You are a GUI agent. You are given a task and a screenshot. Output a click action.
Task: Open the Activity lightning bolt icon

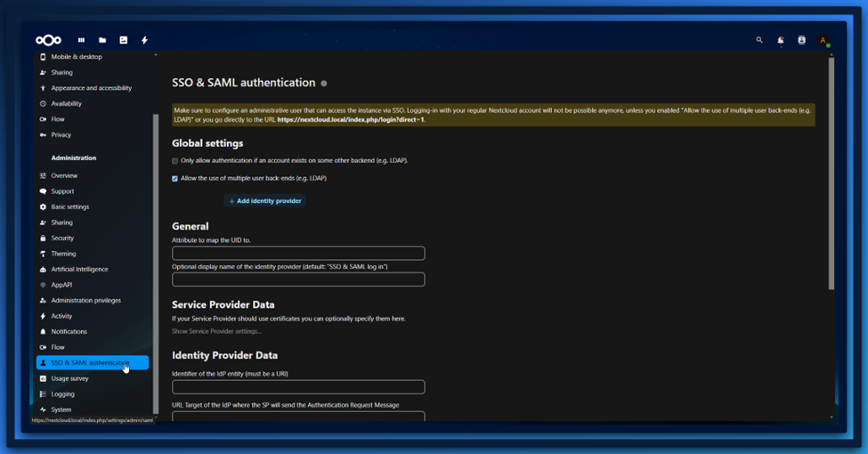click(144, 40)
